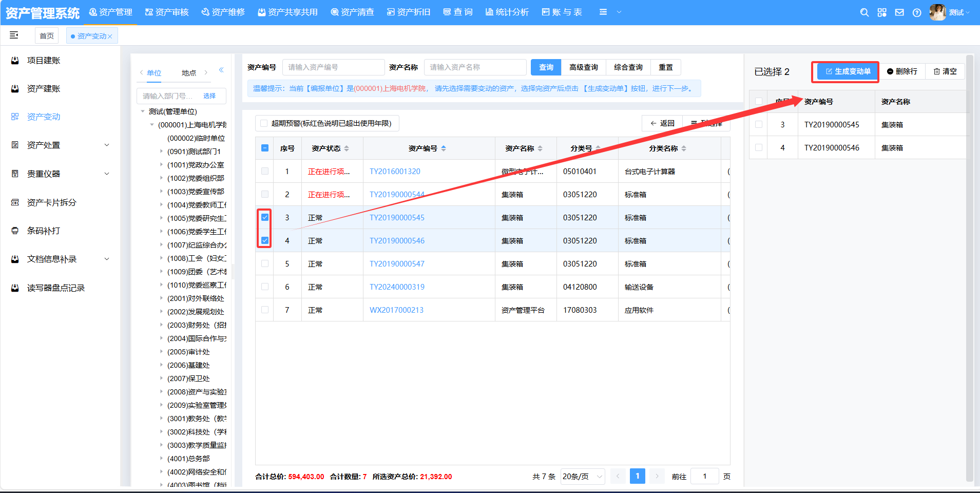Open asset link TY20190000547
The width and height of the screenshot is (980, 493).
(397, 264)
